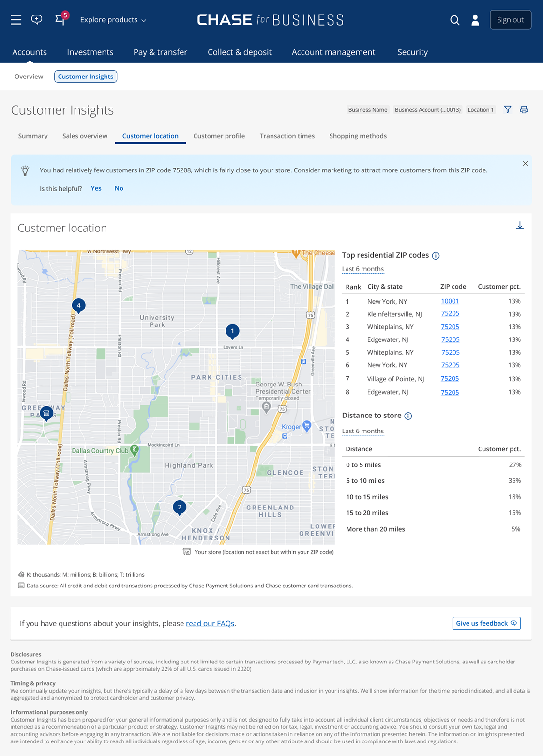Click the Business Account (...0013) chip
This screenshot has height=756, width=543.
point(428,110)
